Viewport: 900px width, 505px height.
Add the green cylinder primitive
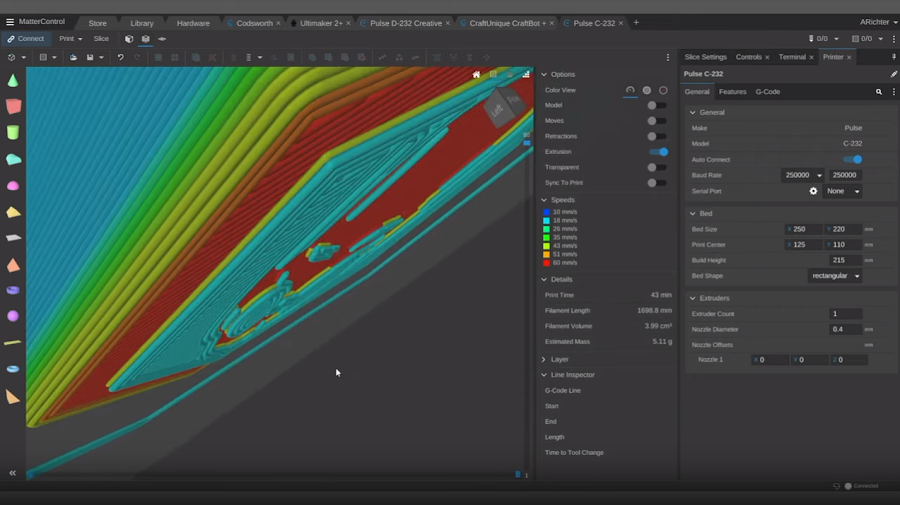point(13,132)
